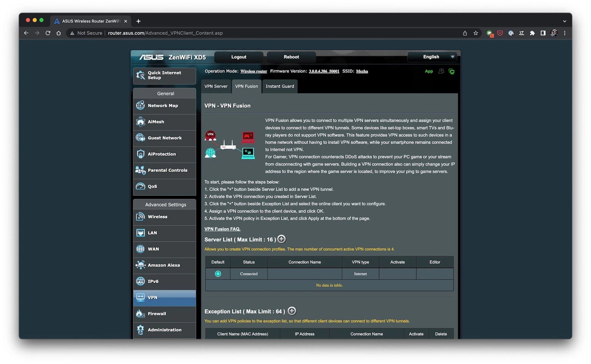Add a new VPN server profile
591x364 pixels.
coord(281,239)
